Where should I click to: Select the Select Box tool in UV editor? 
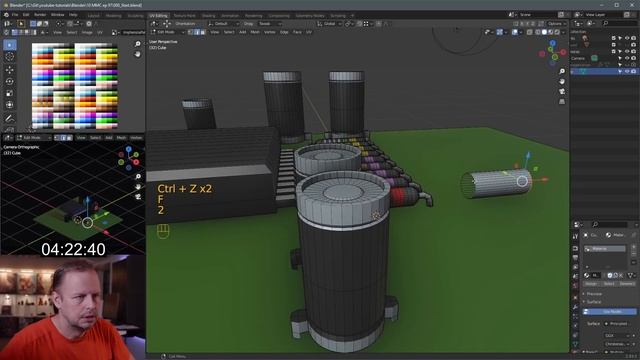(10, 45)
